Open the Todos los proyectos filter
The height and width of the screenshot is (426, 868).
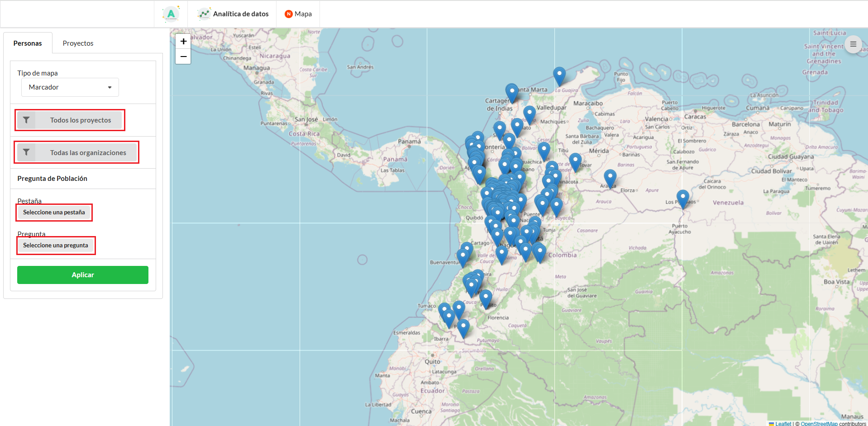click(x=80, y=120)
